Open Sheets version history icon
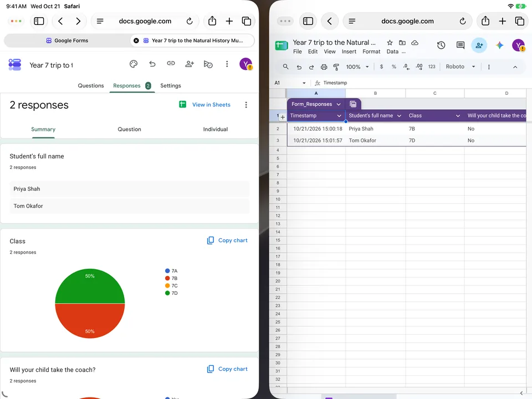 (x=441, y=45)
